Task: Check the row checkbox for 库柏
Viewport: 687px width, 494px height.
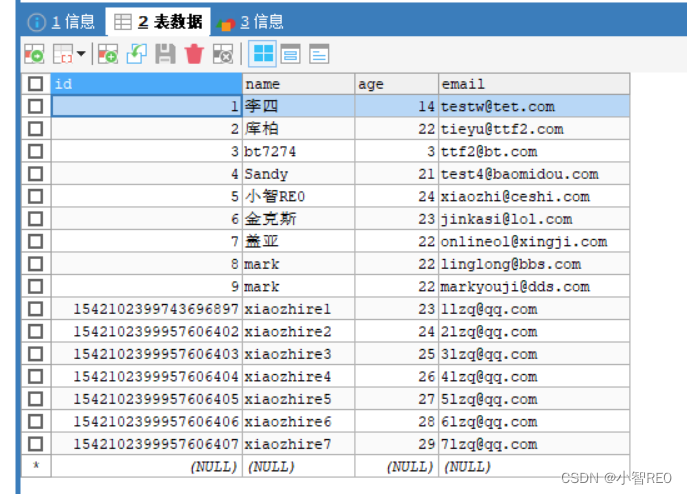Action: pyautogui.click(x=35, y=129)
